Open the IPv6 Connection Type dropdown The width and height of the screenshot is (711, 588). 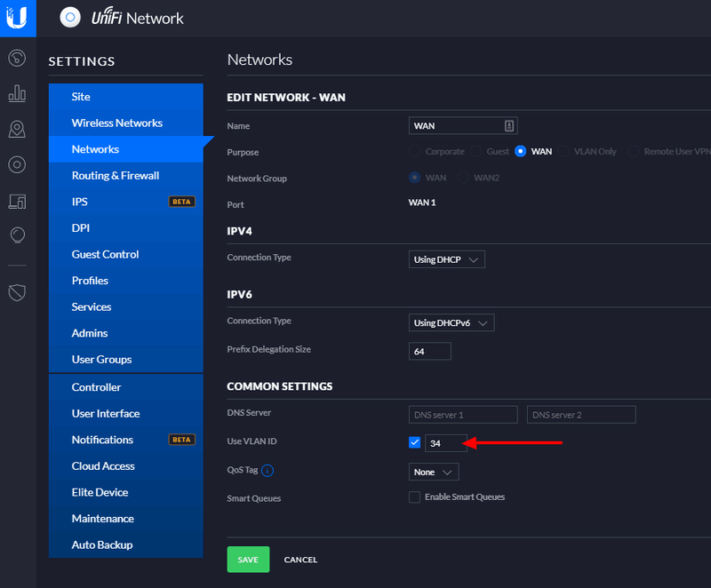pos(451,323)
